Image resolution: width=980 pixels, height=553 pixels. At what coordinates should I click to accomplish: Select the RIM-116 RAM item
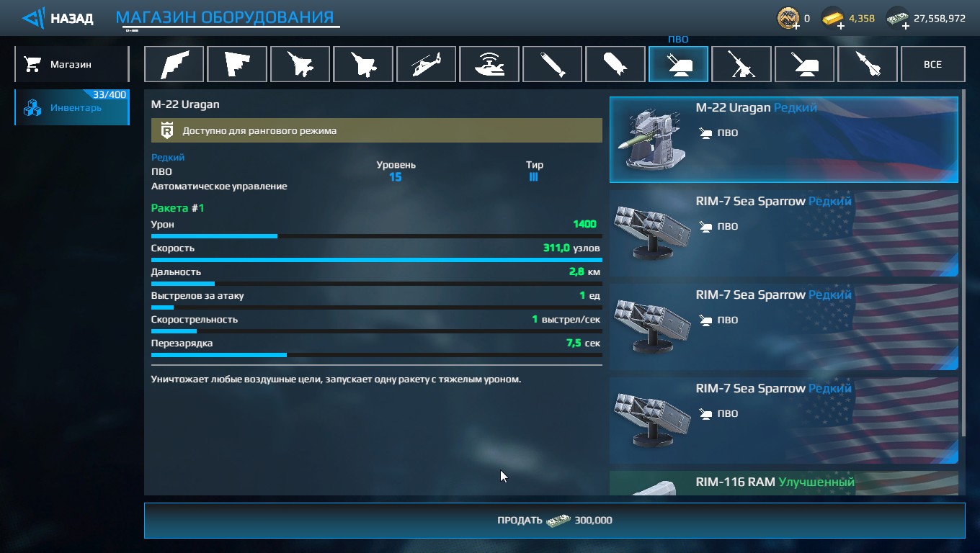[x=784, y=483]
